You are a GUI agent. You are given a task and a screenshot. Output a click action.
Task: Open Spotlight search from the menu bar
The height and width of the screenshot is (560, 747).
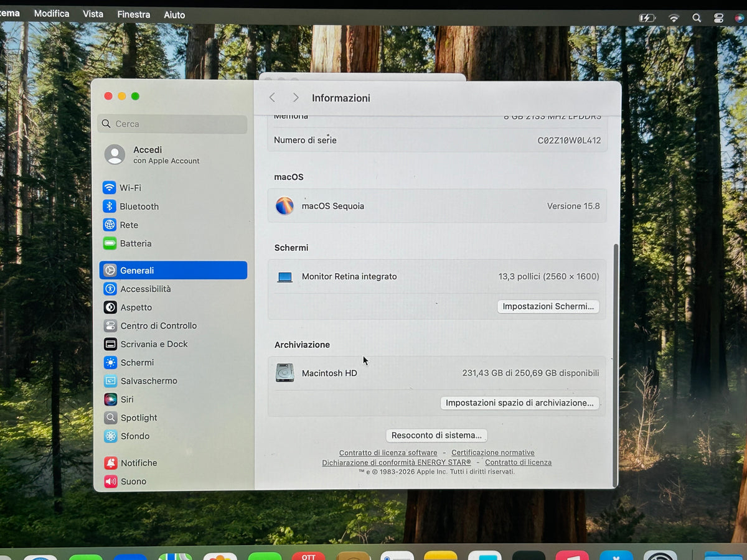pos(697,18)
